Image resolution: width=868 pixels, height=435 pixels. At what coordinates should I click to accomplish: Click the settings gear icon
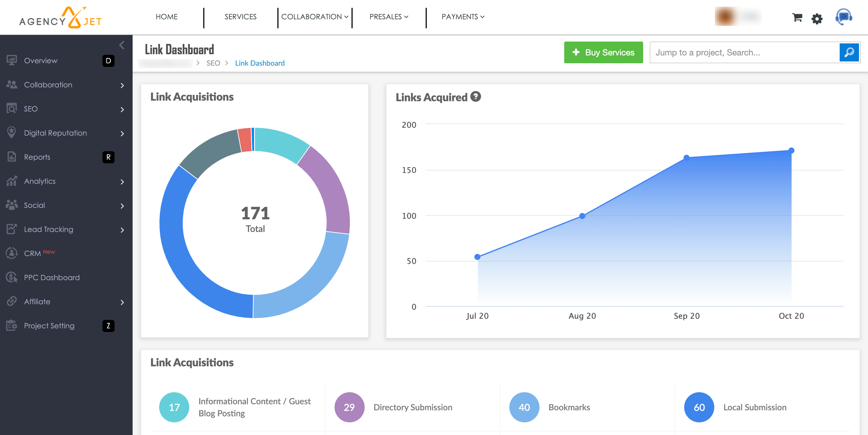pyautogui.click(x=817, y=18)
